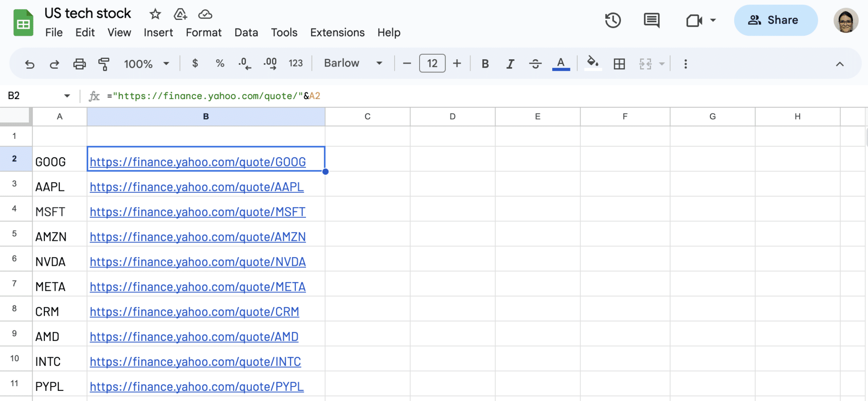Apply strikethrough formatting
Screen dimensions: 868x401
pyautogui.click(x=535, y=64)
